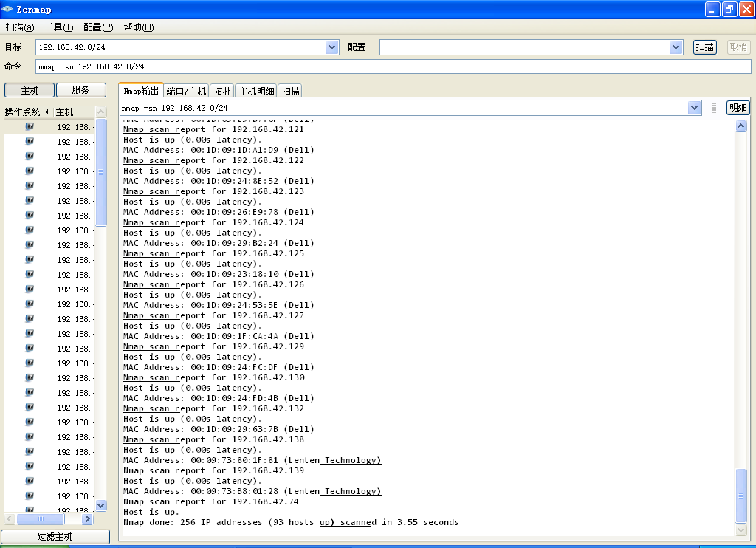Open the 帮助(H) menu

click(138, 27)
